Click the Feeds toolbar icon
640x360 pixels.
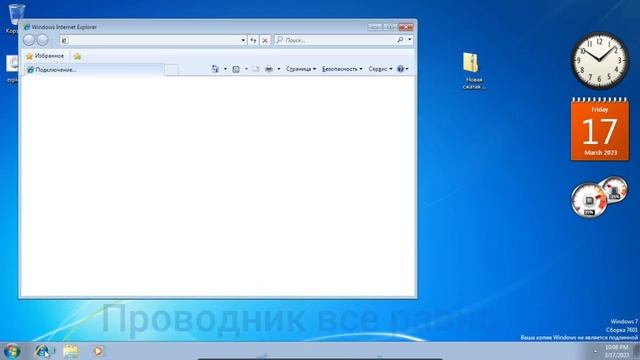point(236,69)
